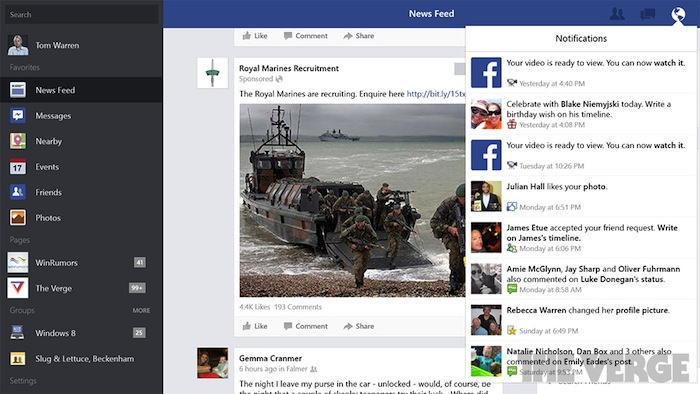The height and width of the screenshot is (394, 700).
Task: Open Rebecca Warren profile picture notification
Action: (x=581, y=320)
